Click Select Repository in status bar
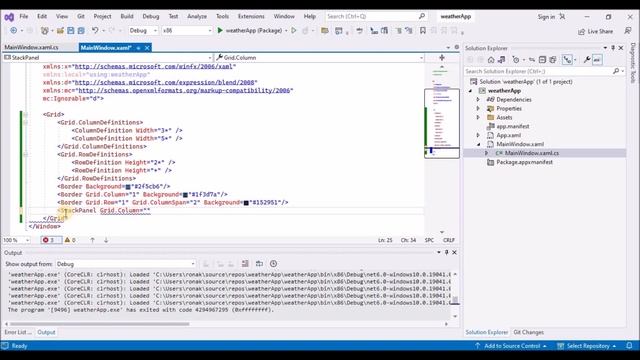 point(587,346)
